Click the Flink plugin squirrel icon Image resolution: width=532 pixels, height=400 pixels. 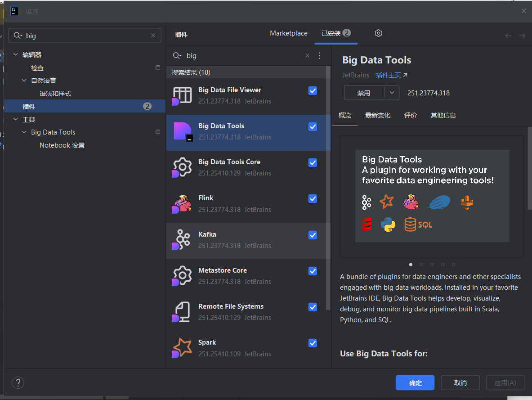click(182, 204)
